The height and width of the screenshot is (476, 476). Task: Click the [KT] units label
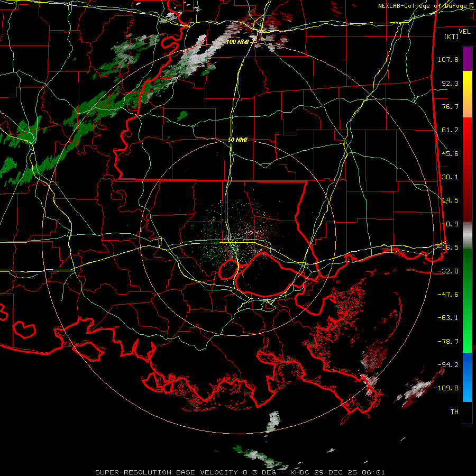(x=452, y=36)
